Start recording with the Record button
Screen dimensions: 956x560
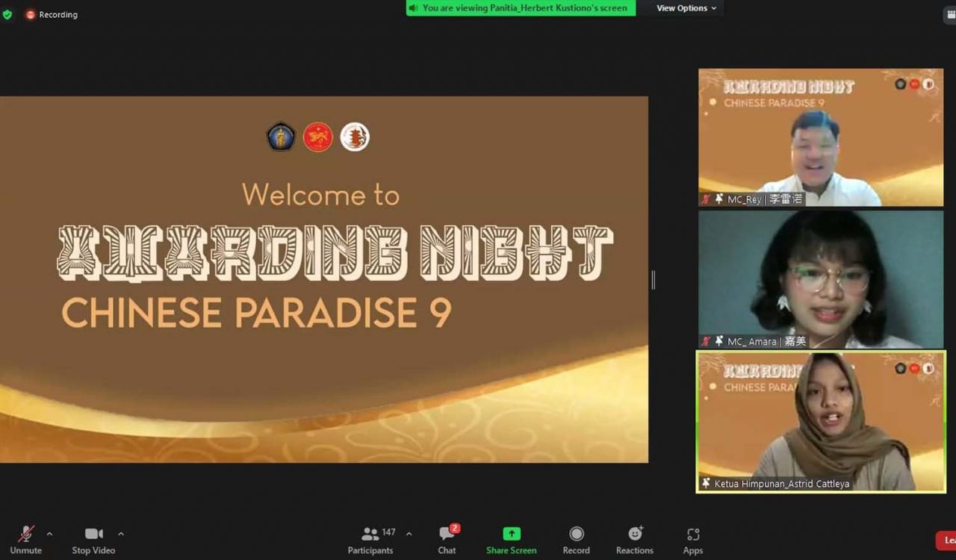tap(576, 540)
